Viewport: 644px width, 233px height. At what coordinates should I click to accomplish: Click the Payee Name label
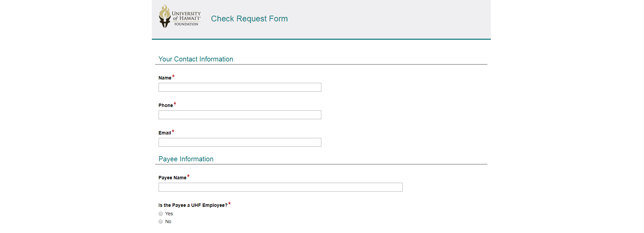pyautogui.click(x=172, y=178)
